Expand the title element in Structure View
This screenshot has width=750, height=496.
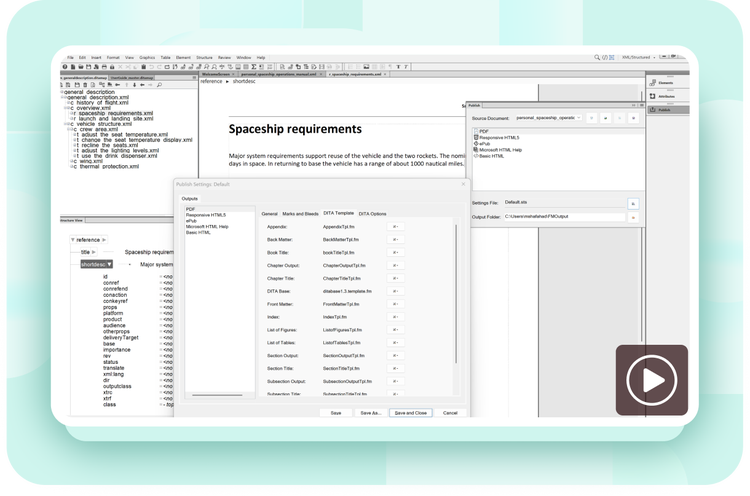point(94,252)
